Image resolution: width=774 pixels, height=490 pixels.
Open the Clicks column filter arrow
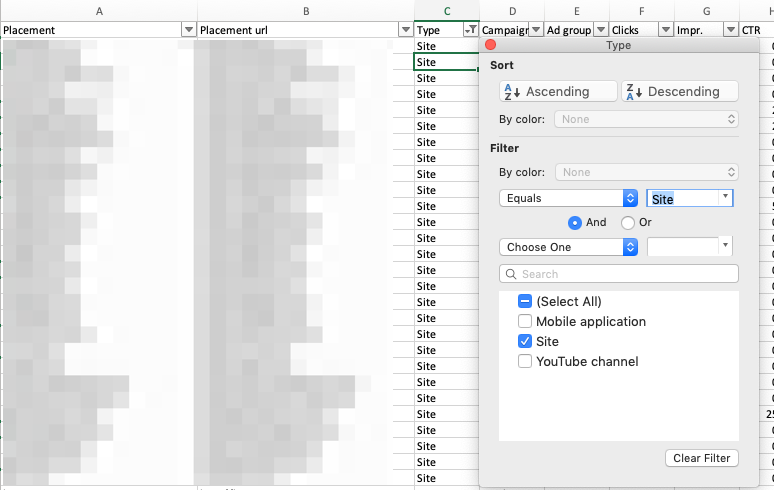pos(666,31)
